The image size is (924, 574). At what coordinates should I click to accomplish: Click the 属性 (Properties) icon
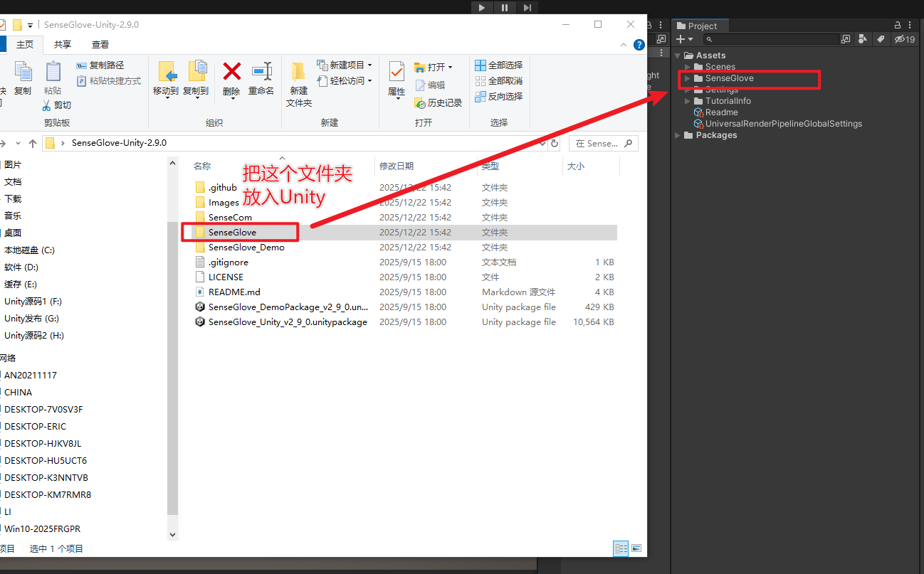point(397,80)
